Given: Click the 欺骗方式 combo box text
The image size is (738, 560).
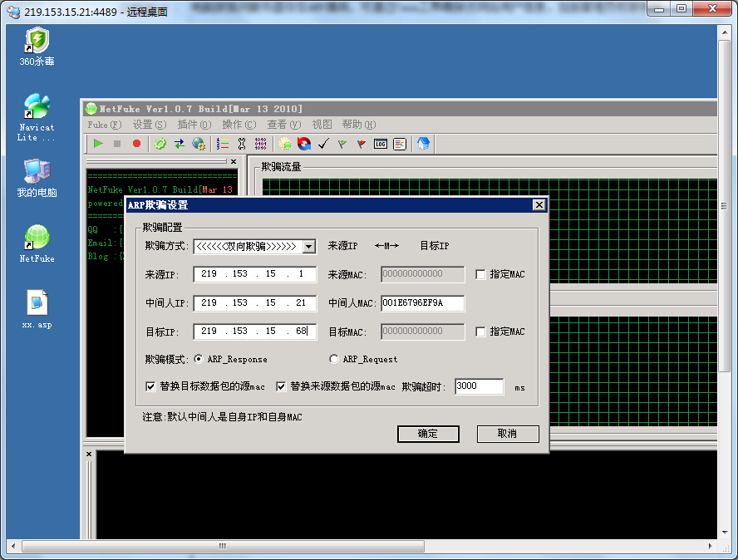Looking at the screenshot, I should click(248, 246).
